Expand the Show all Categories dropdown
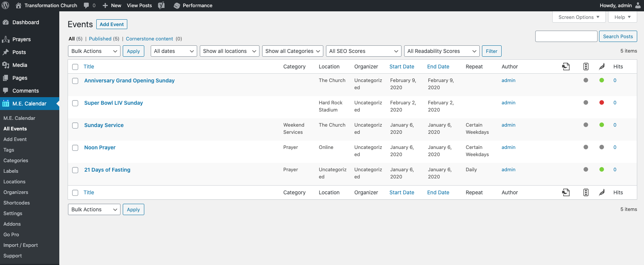Viewport: 644px width, 265px height. (x=293, y=51)
